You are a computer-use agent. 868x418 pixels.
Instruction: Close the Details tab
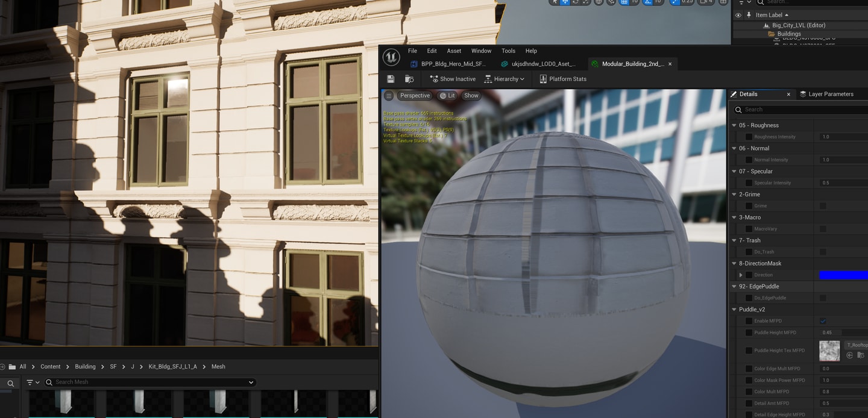(x=788, y=95)
